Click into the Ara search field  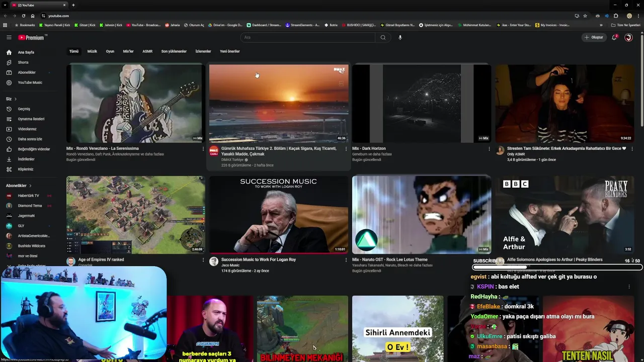[x=308, y=37]
